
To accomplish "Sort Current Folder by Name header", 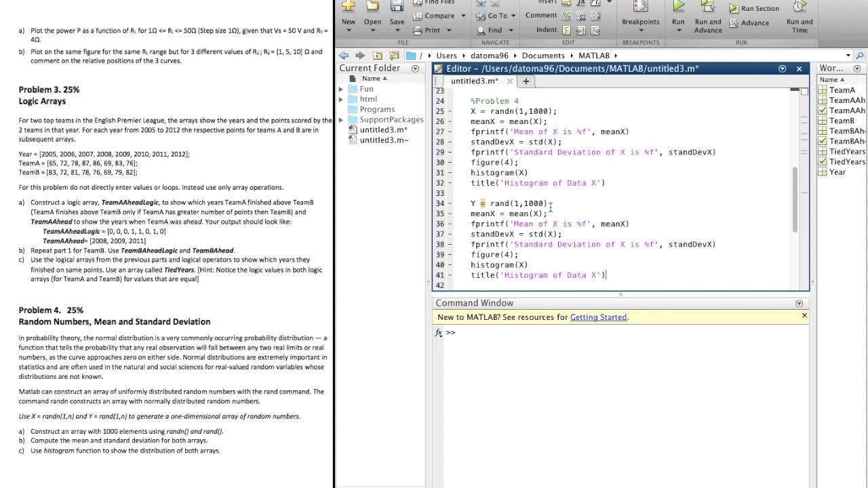I will (374, 79).
